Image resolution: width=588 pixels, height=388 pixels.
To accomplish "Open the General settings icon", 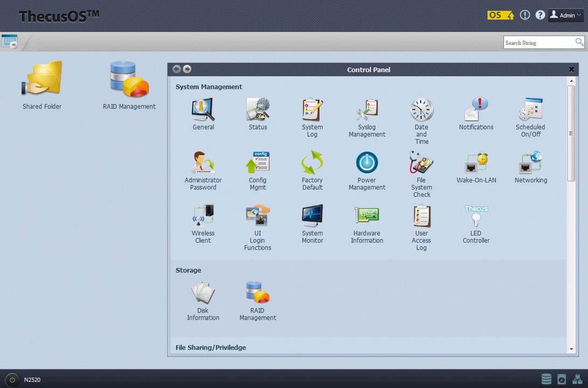I will pos(203,109).
